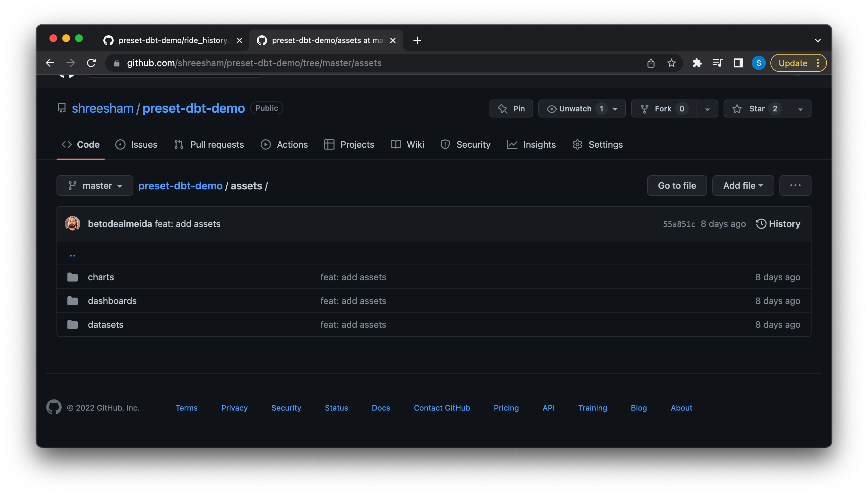The height and width of the screenshot is (495, 868).
Task: Click the GitHub footer logo
Action: click(54, 407)
